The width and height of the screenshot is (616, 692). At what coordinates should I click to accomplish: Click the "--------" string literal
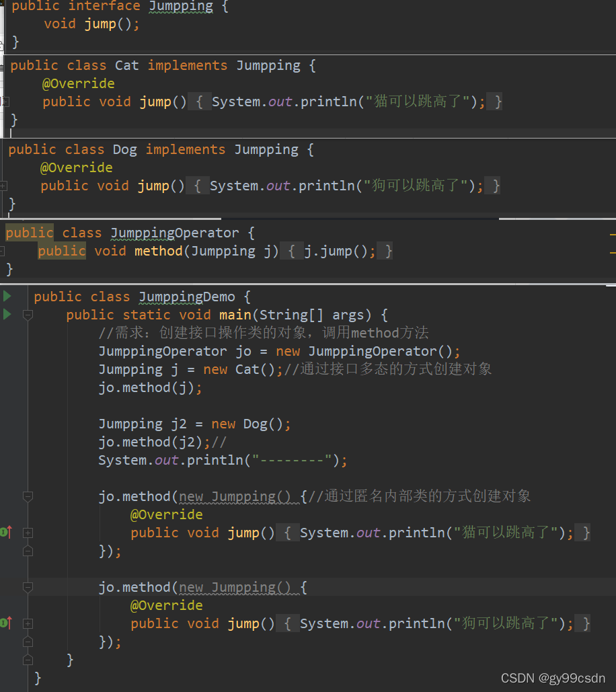[292, 460]
